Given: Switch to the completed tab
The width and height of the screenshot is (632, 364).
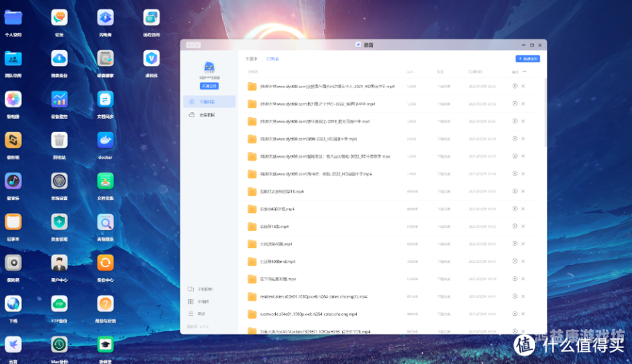Looking at the screenshot, I should (x=272, y=58).
